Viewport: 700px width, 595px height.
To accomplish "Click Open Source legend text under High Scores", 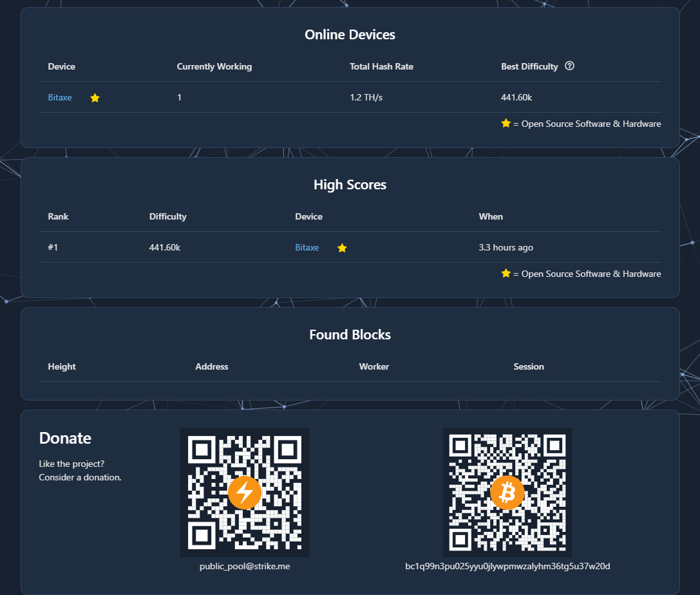I will [x=591, y=274].
